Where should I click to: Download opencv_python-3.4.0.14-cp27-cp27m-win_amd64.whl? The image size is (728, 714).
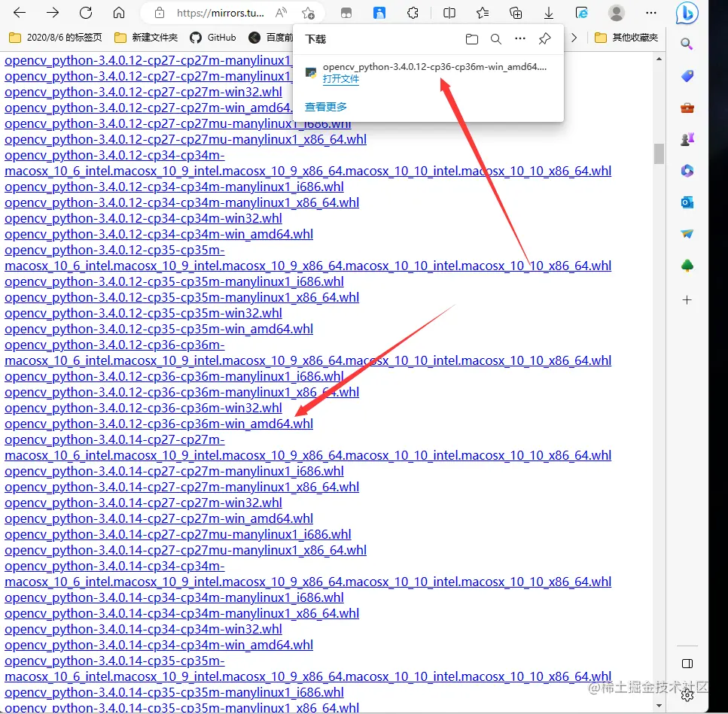(x=159, y=518)
